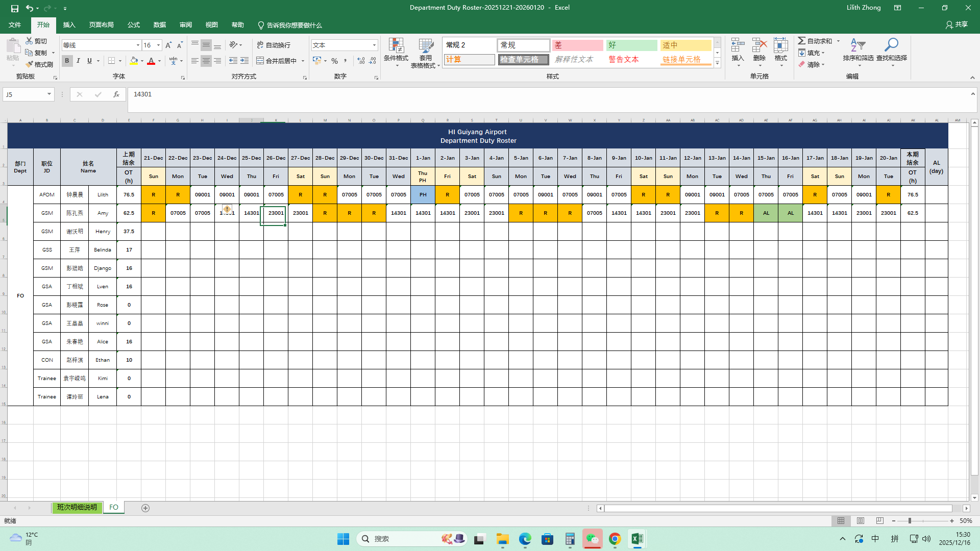
Task: Expand the Name Box dropdown arrow
Action: pos(49,94)
